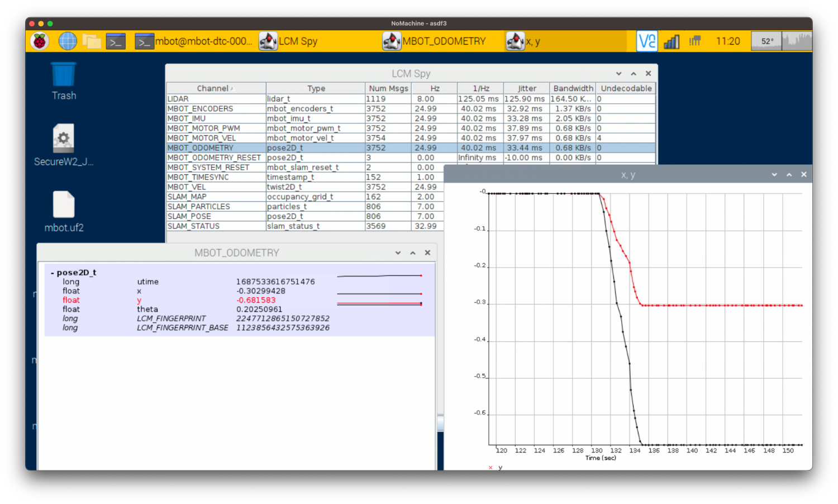This screenshot has height=504, width=838.
Task: Launch the web browser globe icon
Action: (x=68, y=41)
